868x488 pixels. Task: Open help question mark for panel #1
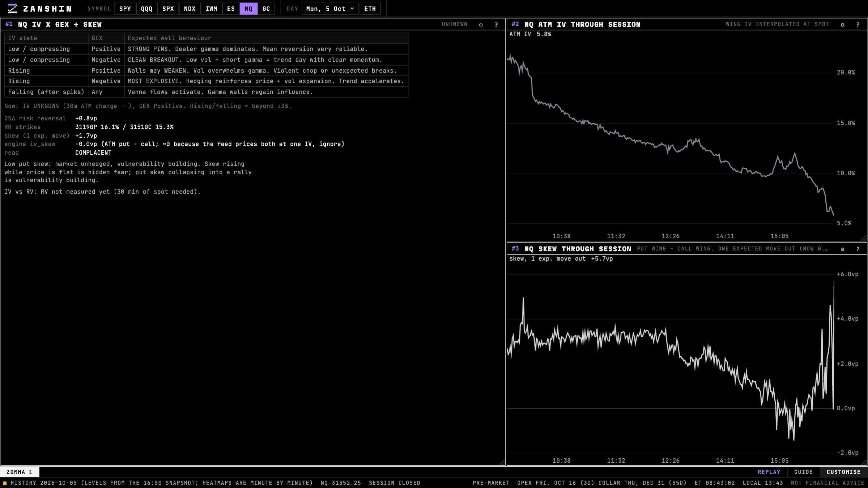pyautogui.click(x=496, y=25)
